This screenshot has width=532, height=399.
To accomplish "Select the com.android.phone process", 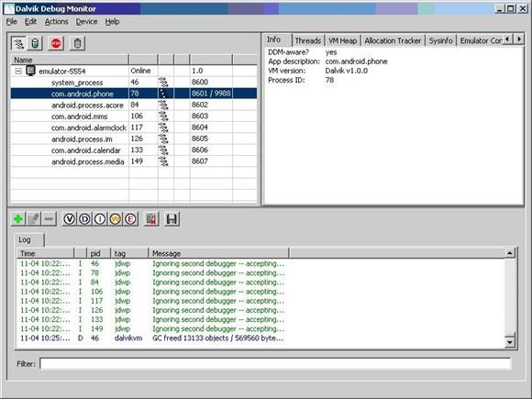I will tap(134, 94).
